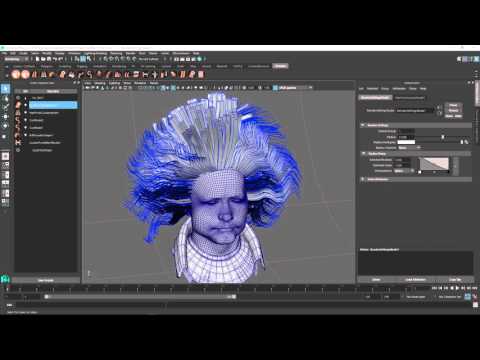Click the ramp graph widget
Image resolution: width=480 pixels, height=360 pixels.
point(434,164)
